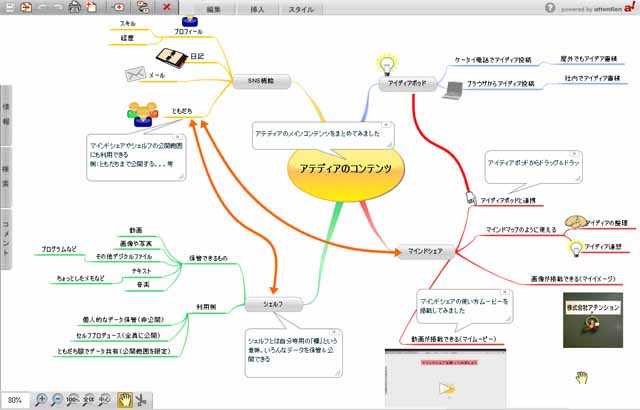This screenshot has width=640, height=410.
Task: Collapse the アイディアポッドからドラッグ note
Action: [x=574, y=154]
